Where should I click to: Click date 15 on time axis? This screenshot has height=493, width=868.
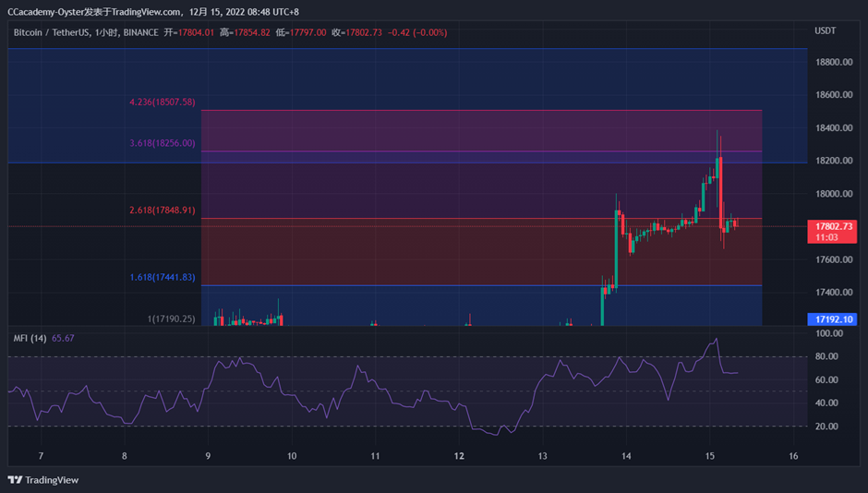(x=710, y=456)
